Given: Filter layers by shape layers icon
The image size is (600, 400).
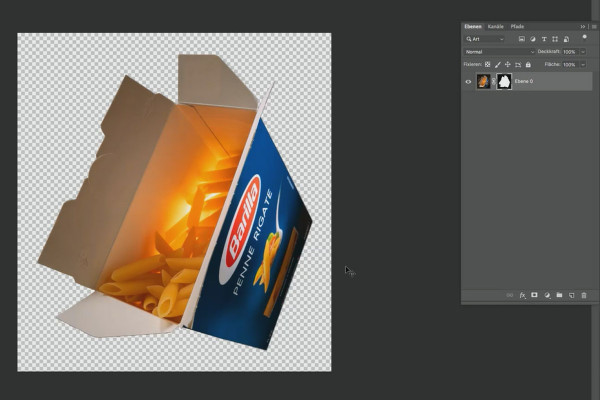Looking at the screenshot, I should point(555,39).
